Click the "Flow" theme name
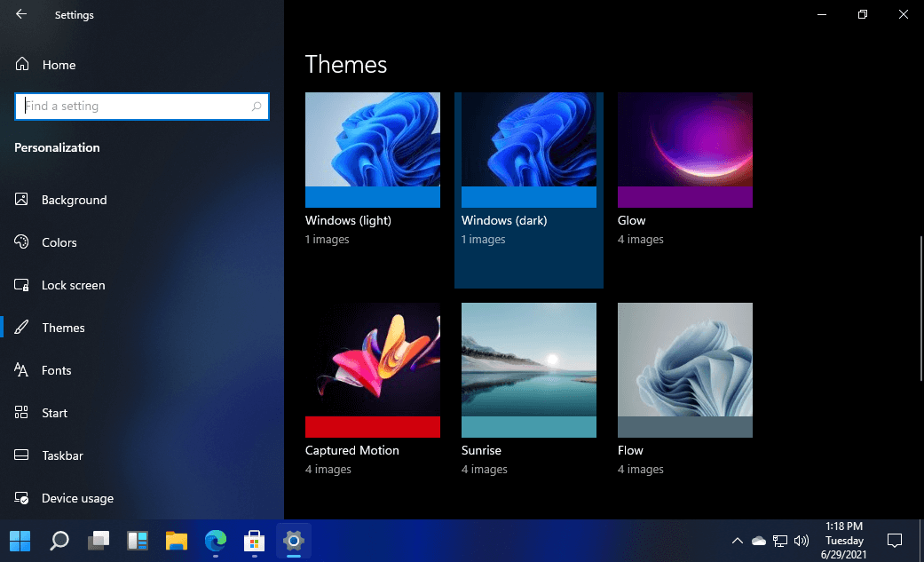Viewport: 924px width, 562px height. pyautogui.click(x=630, y=450)
